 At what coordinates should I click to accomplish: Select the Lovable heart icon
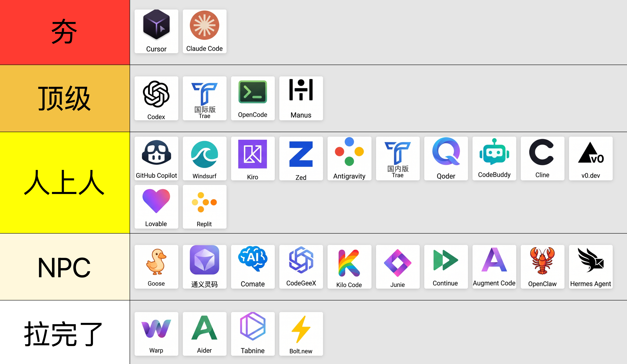pos(156,207)
